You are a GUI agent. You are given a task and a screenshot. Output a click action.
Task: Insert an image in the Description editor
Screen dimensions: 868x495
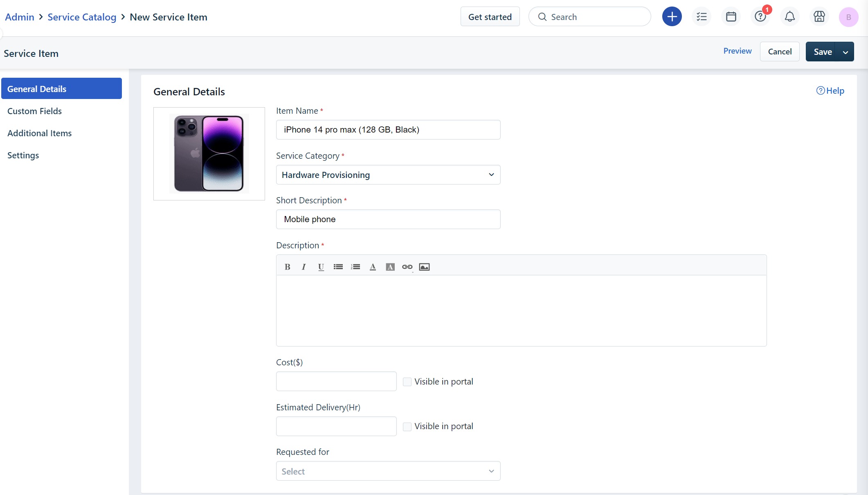[424, 267]
